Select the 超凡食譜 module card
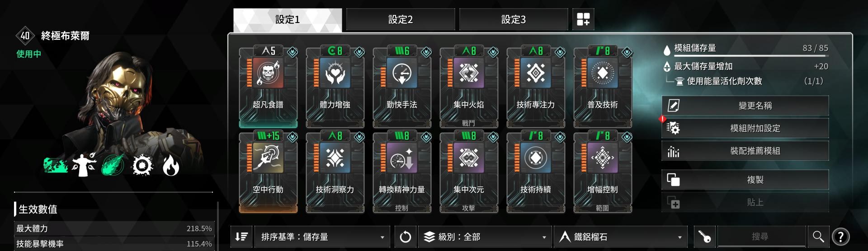The height and width of the screenshot is (251, 868). (268, 88)
